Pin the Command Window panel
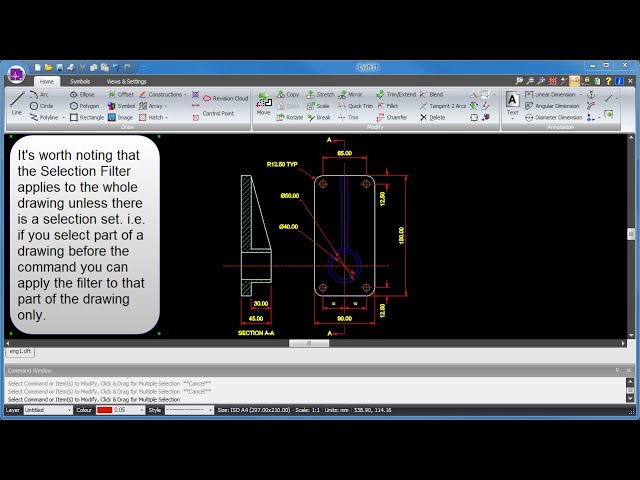The width and height of the screenshot is (640, 480). click(x=618, y=370)
